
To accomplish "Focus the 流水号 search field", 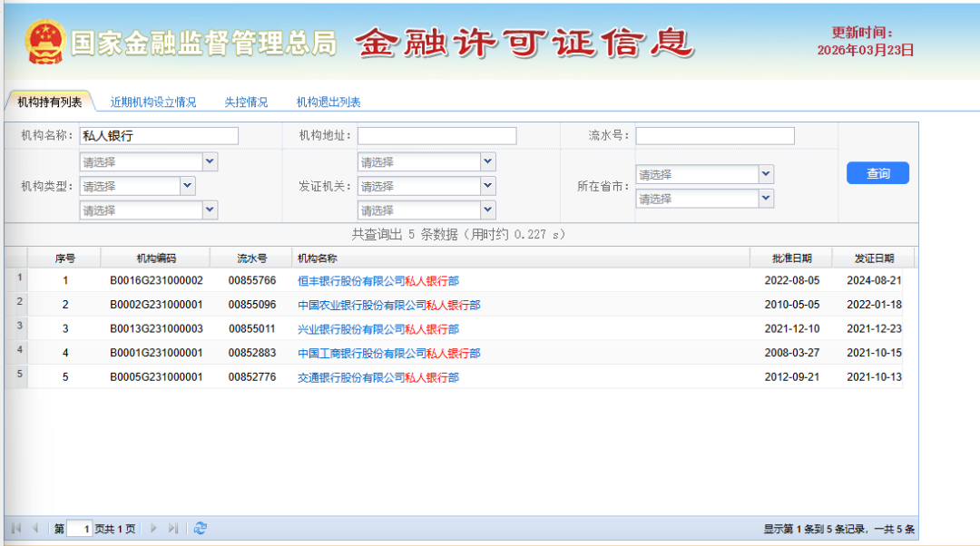I will (x=714, y=136).
